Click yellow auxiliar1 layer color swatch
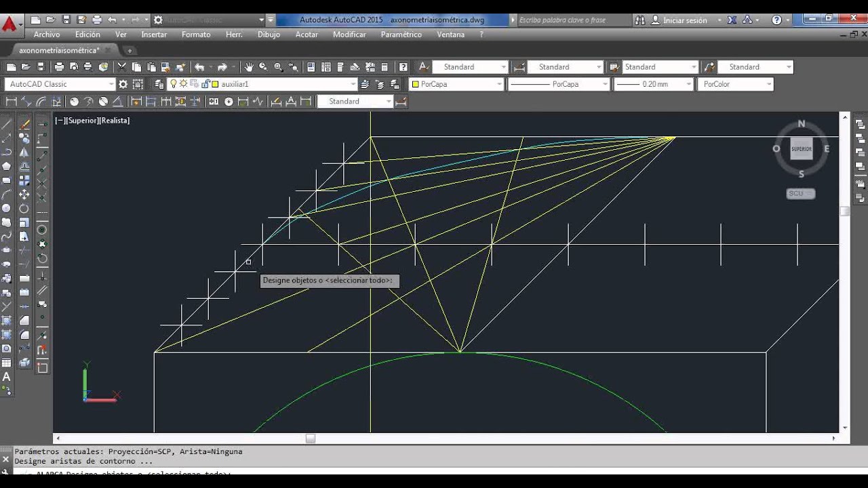Screen dimensions: 868x488 pyautogui.click(x=215, y=84)
